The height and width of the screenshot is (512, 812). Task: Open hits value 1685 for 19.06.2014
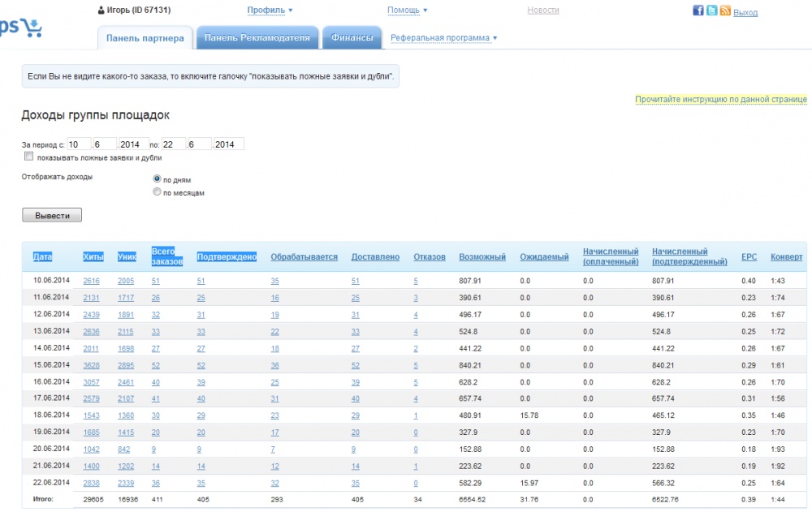(91, 432)
